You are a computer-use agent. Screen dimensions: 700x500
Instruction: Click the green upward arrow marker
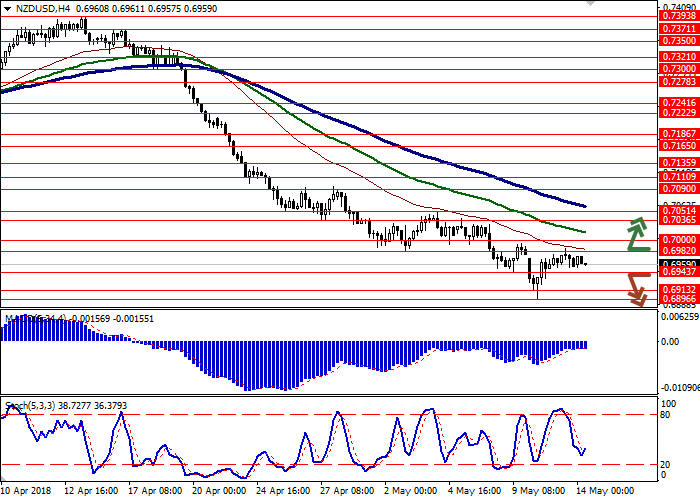636,233
